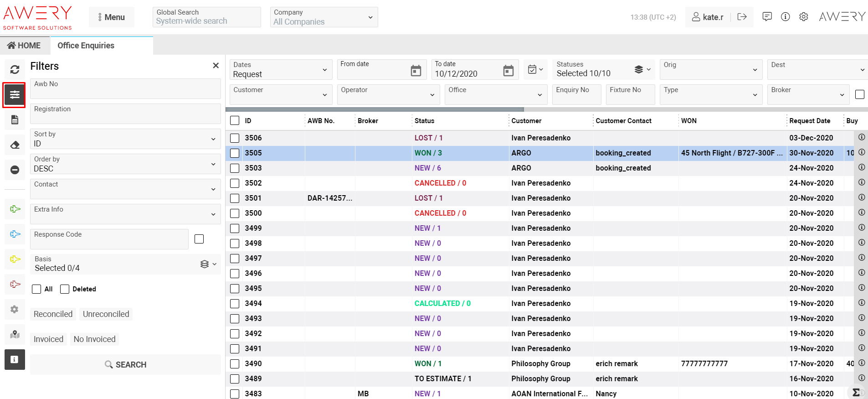Toggle the Filters panel sliders icon
Image resolution: width=868 pixels, height=399 pixels.
[15, 95]
